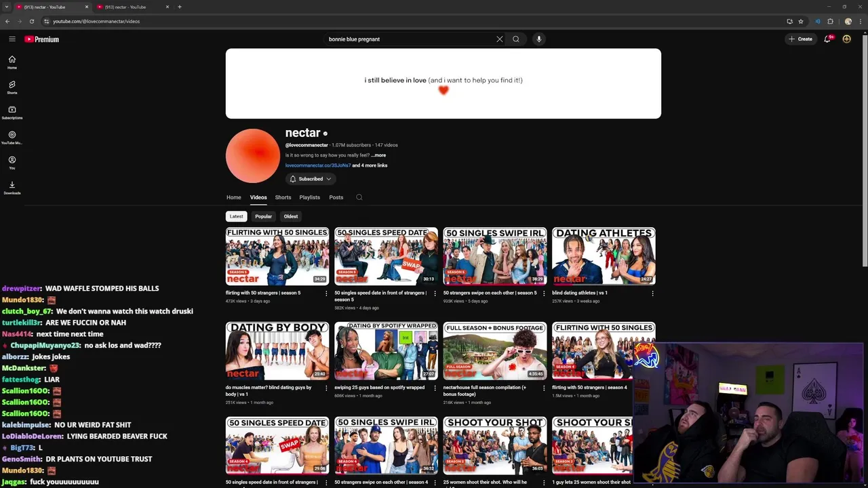This screenshot has height=488, width=868.
Task: Open the channel Shorts tab
Action: (283, 197)
